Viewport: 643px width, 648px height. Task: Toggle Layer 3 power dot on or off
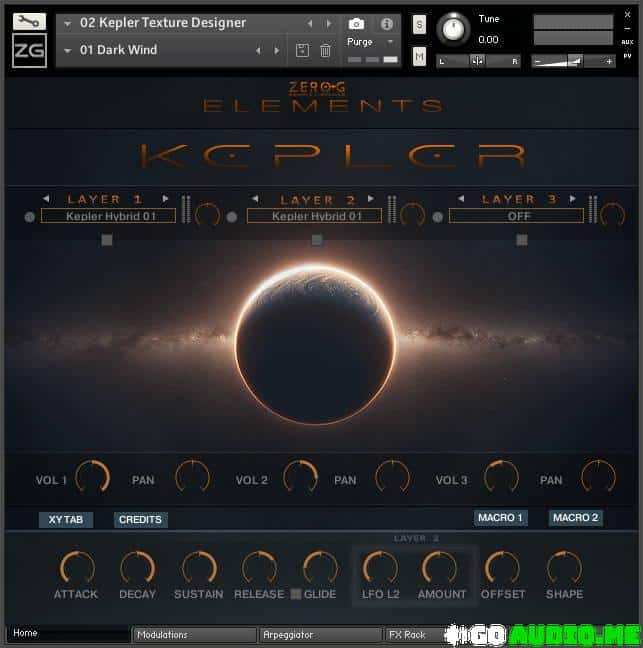pos(438,217)
